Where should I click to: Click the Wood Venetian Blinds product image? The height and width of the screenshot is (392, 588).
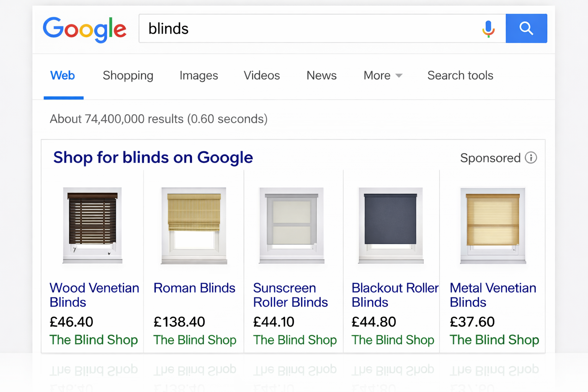point(93,226)
